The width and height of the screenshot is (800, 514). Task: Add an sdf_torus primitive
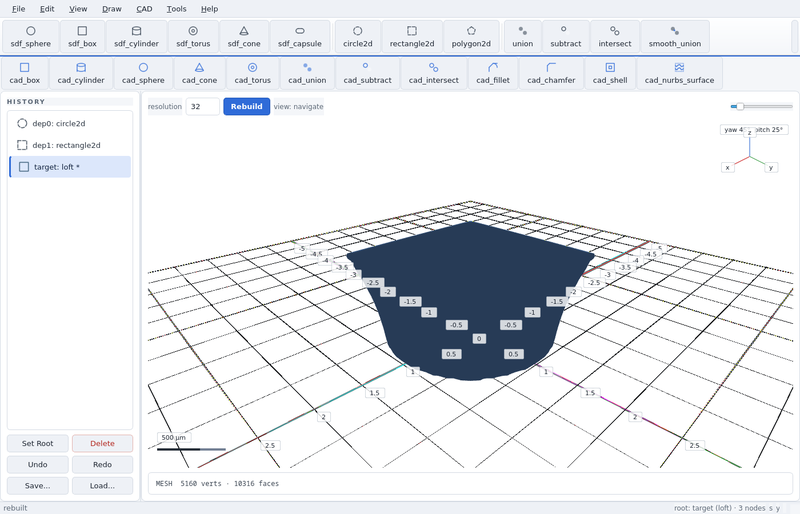193,37
